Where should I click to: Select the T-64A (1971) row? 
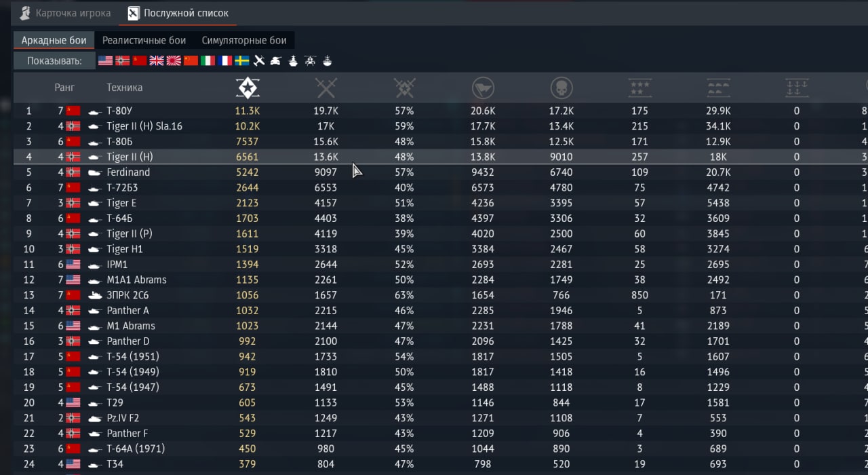441,449
